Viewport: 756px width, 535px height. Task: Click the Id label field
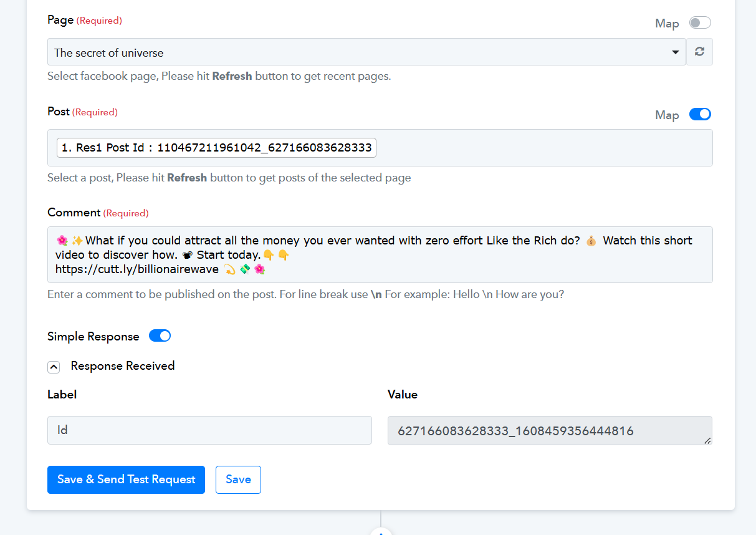209,430
